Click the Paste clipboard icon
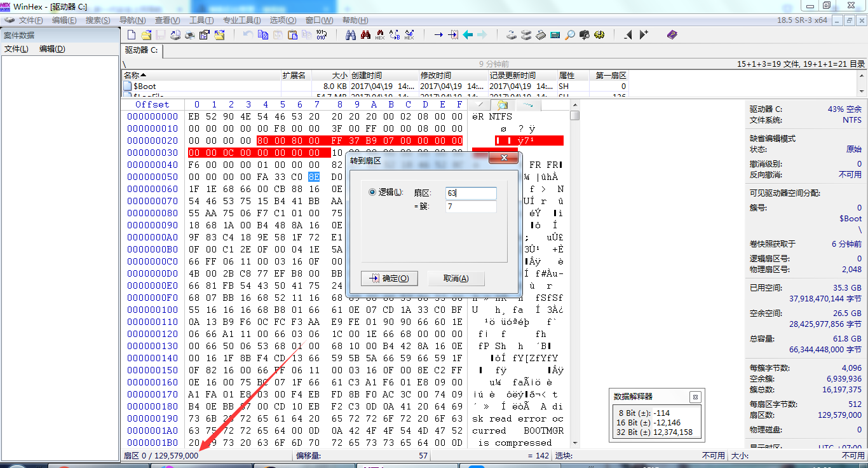The width and height of the screenshot is (868, 468). coord(292,35)
